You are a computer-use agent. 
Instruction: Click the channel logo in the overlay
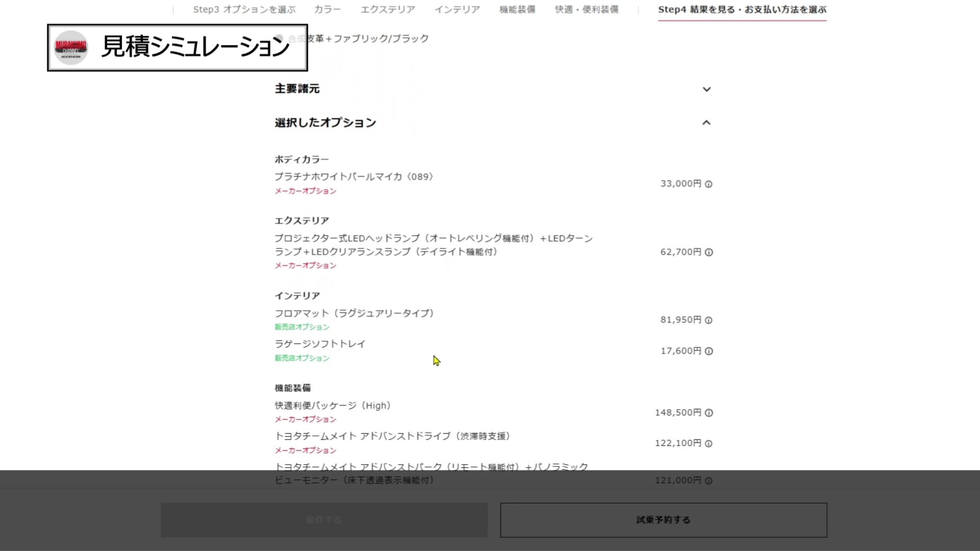[x=71, y=47]
